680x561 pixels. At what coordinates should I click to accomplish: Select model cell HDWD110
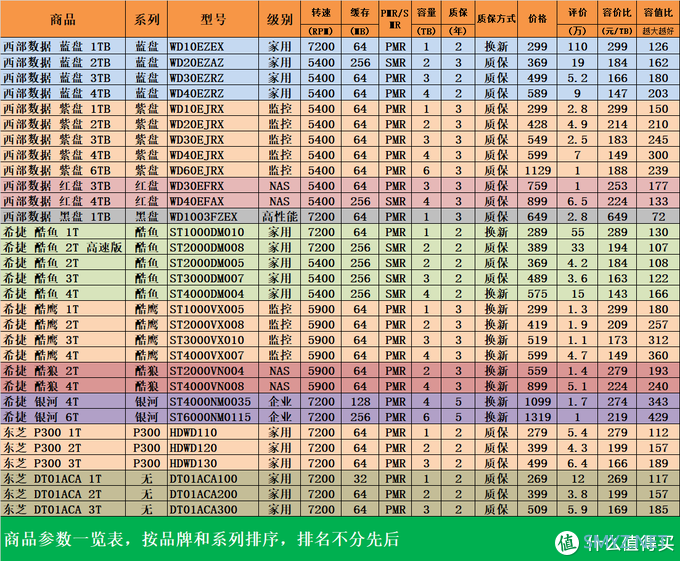213,433
